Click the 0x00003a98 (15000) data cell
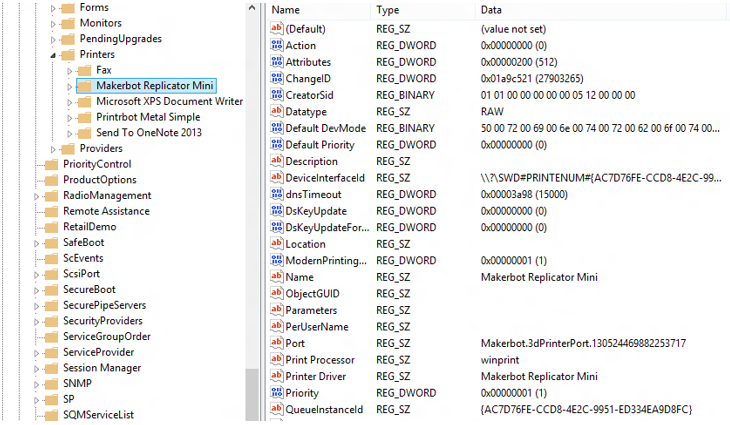 click(x=524, y=194)
